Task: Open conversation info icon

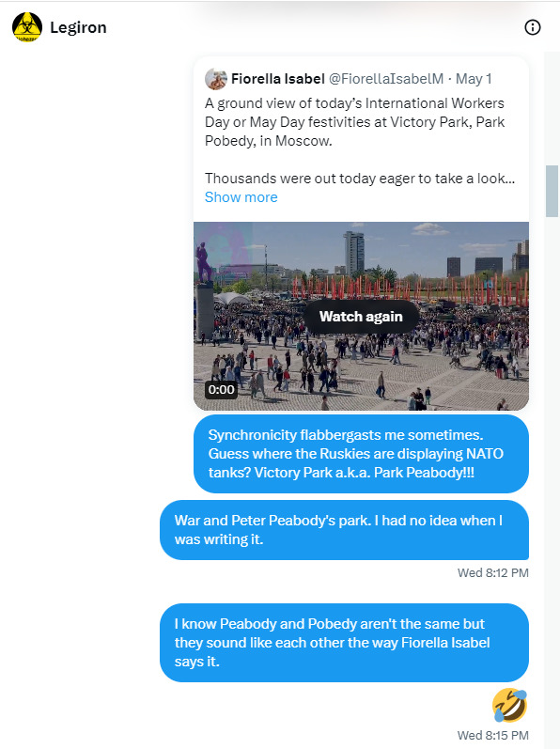Action: tap(533, 27)
